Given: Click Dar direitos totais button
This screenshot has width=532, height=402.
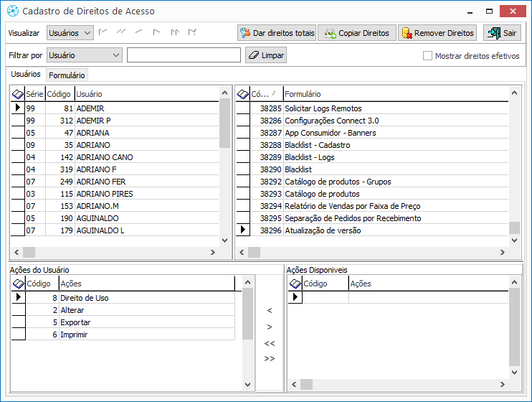Looking at the screenshot, I should tap(277, 33).
